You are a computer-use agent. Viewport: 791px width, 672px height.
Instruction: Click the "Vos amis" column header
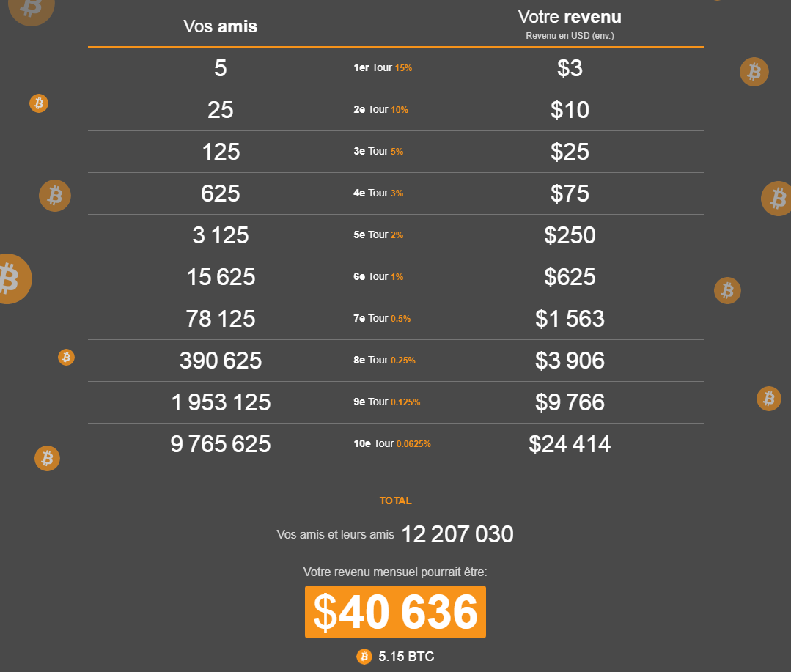click(221, 27)
